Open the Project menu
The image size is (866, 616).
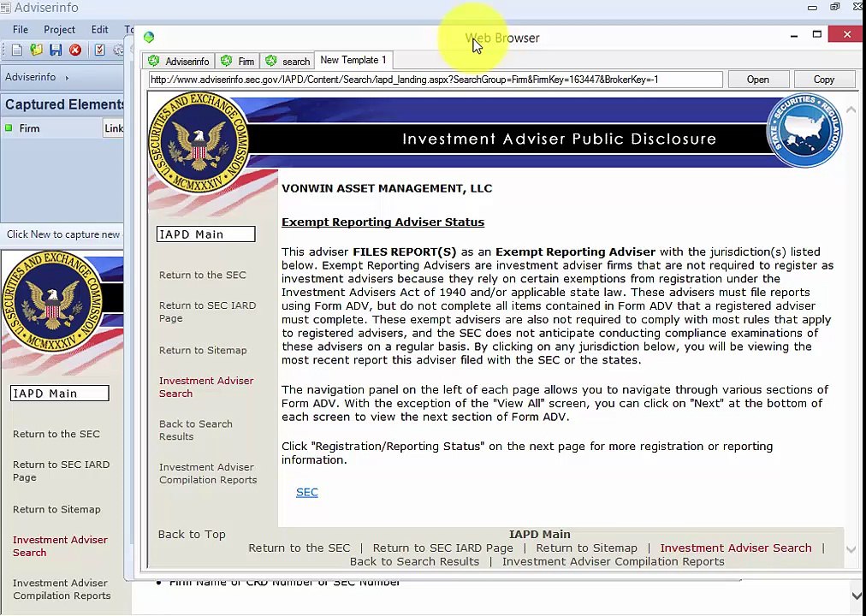pos(59,29)
